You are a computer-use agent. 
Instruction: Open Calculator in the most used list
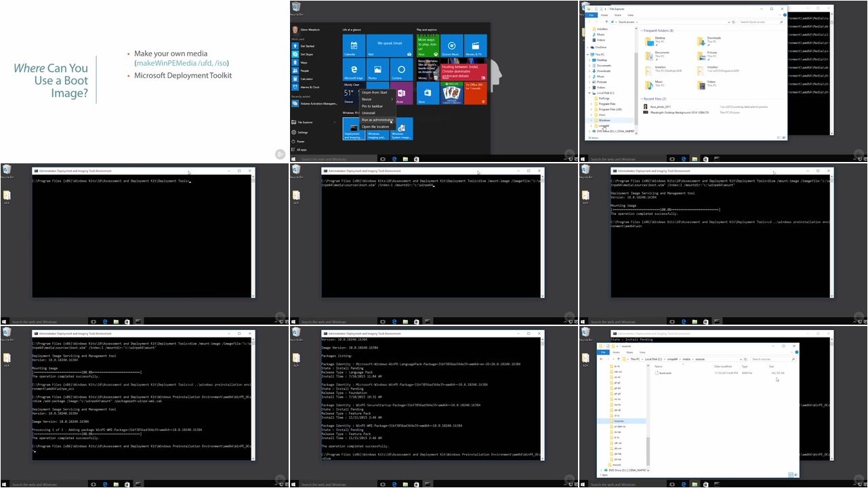tap(303, 79)
